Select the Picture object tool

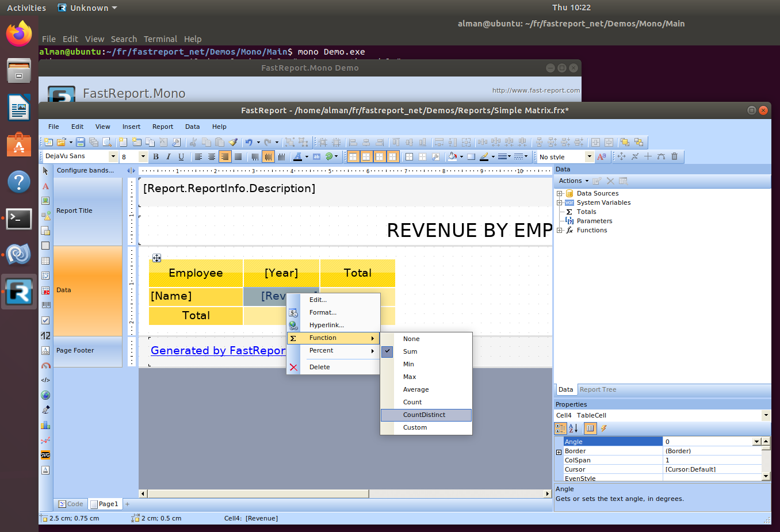(45, 201)
